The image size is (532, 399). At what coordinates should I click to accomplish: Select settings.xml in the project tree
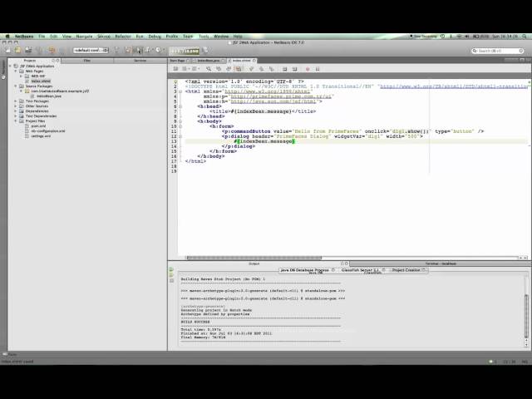[x=41, y=136]
